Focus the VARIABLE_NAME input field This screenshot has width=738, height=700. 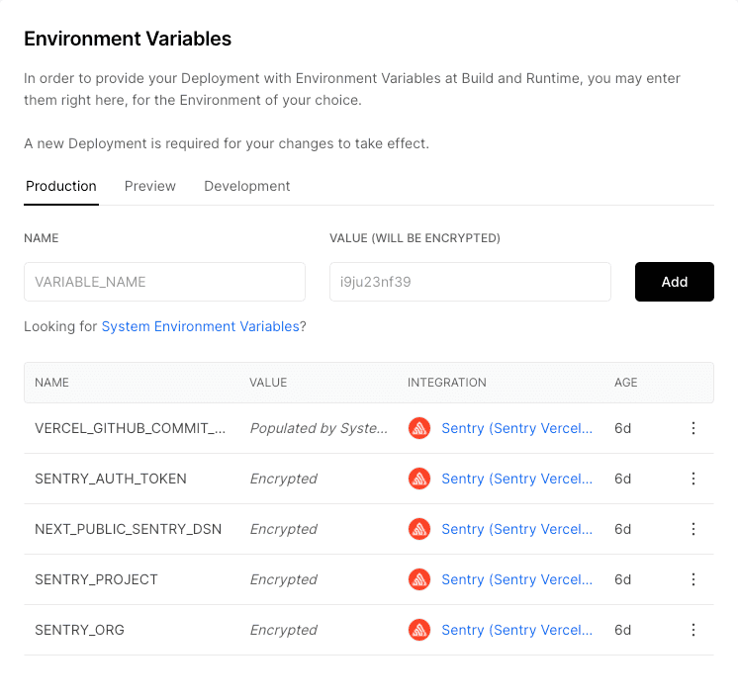164,282
